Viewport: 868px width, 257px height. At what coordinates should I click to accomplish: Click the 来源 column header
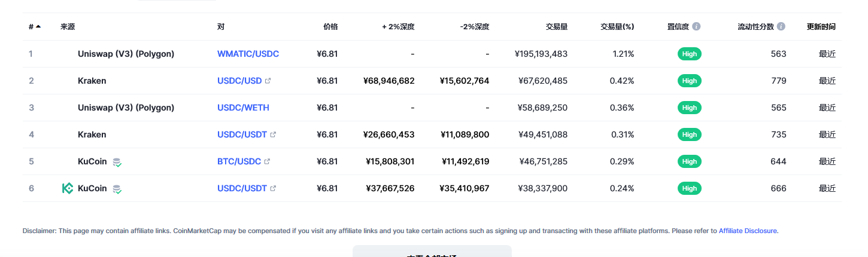(x=68, y=27)
